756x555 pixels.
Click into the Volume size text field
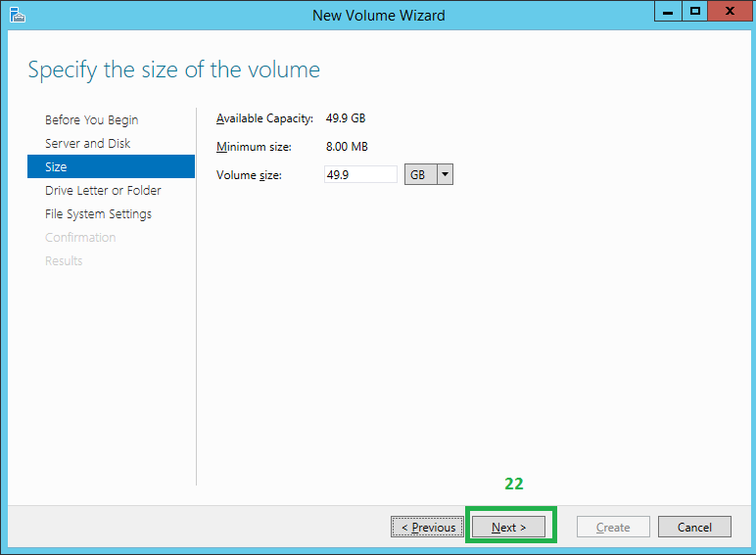[x=359, y=174]
